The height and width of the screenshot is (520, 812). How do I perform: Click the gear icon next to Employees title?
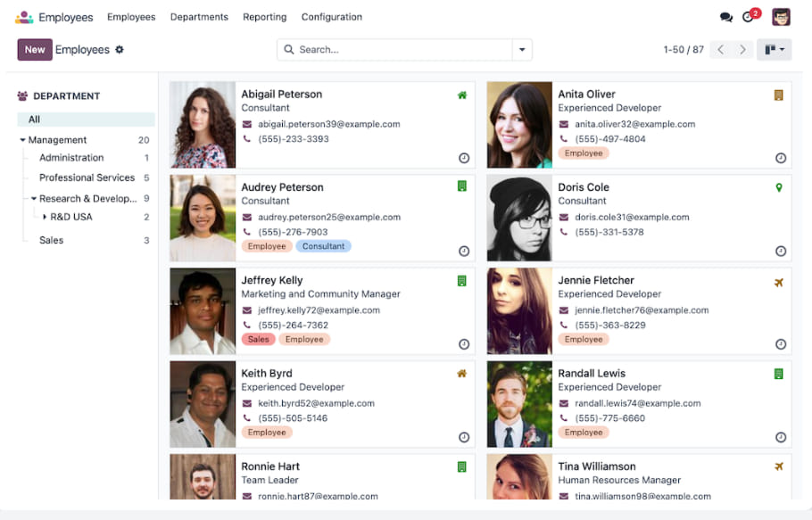pos(120,50)
